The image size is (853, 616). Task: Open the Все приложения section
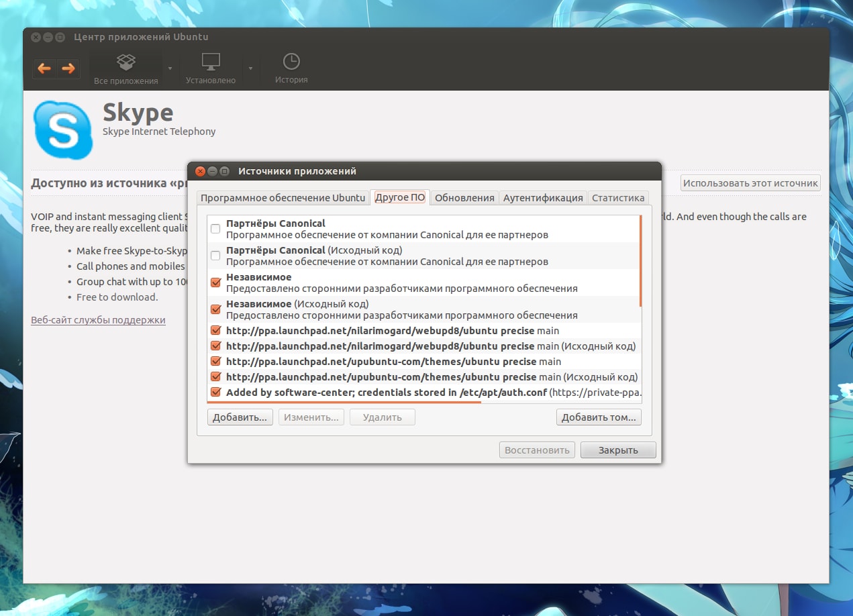(x=126, y=69)
